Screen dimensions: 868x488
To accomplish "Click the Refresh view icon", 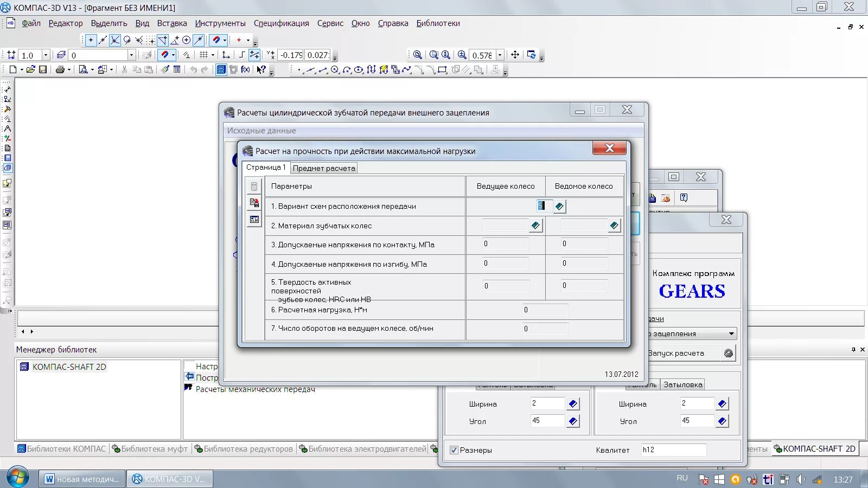I will pos(531,55).
